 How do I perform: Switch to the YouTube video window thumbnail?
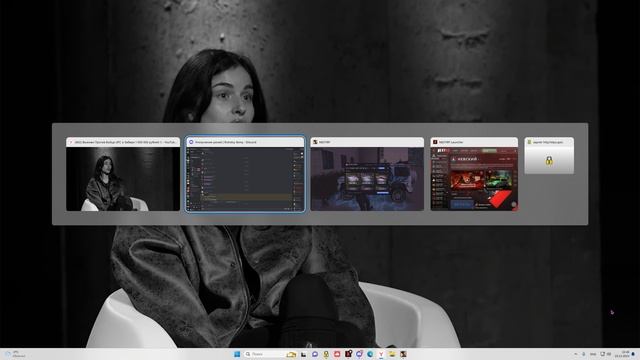123,174
